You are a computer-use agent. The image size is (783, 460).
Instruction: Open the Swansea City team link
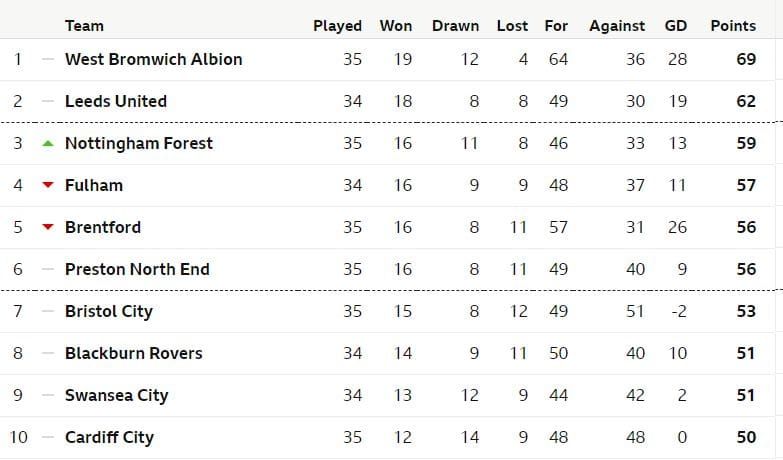coord(116,395)
